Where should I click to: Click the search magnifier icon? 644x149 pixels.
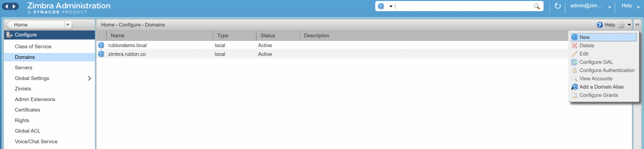(536, 6)
